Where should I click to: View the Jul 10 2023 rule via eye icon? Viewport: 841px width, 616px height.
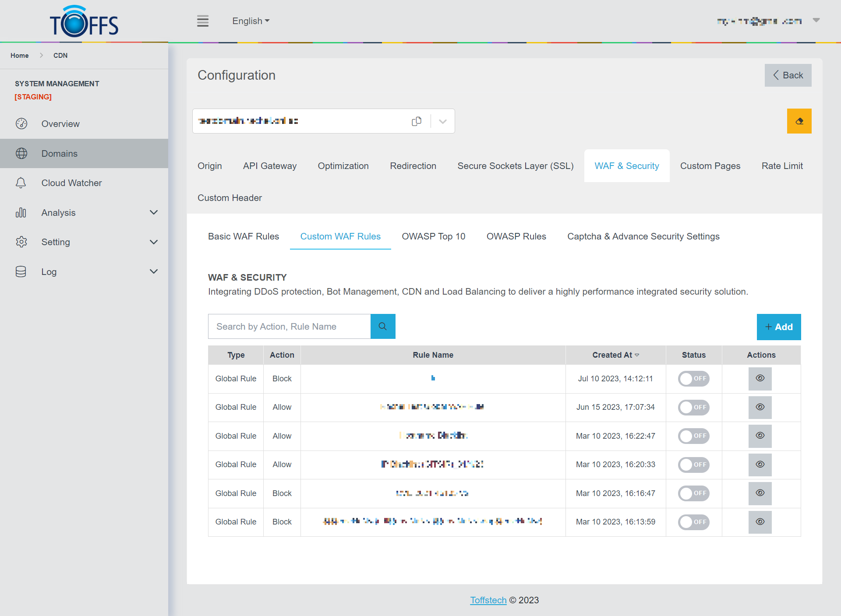point(760,379)
